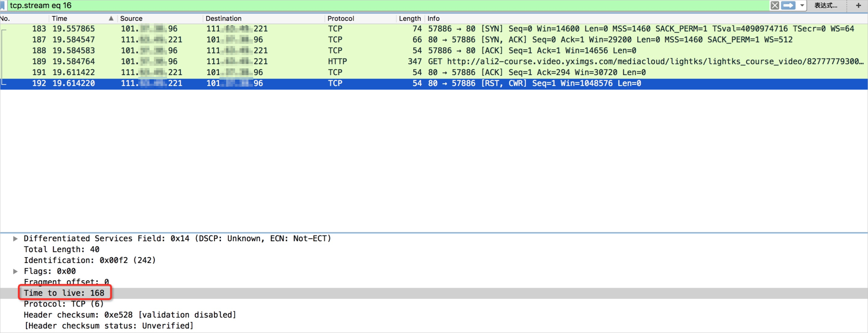Expand the Flags: 0x00 tree item

[15, 271]
